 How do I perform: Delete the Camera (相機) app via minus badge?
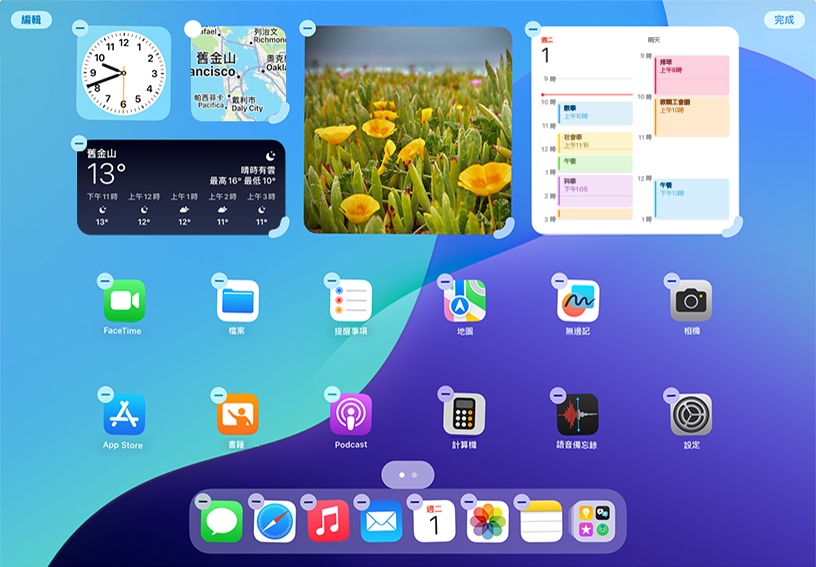tap(672, 281)
